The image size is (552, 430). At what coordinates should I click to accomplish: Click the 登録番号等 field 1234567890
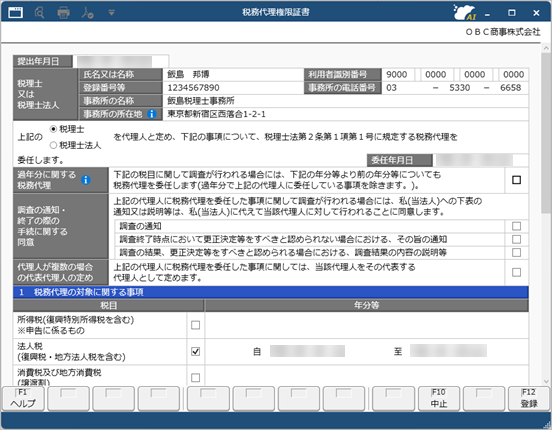tap(233, 88)
